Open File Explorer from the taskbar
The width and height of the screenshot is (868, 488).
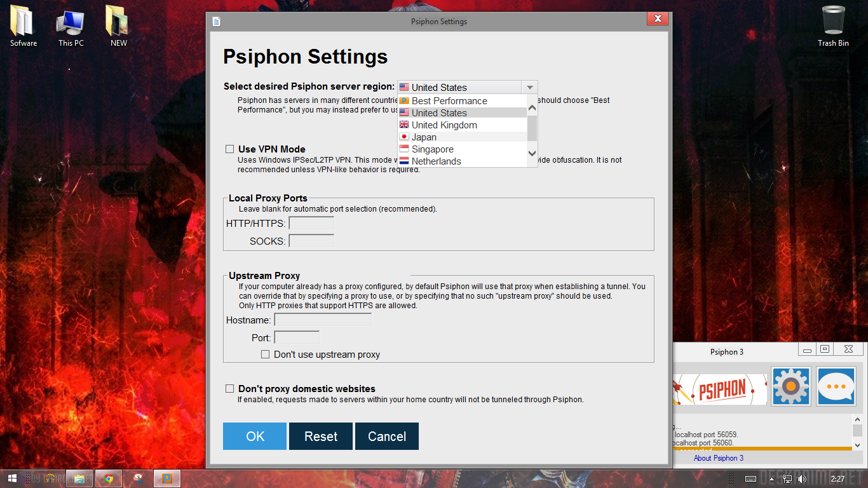click(x=79, y=478)
